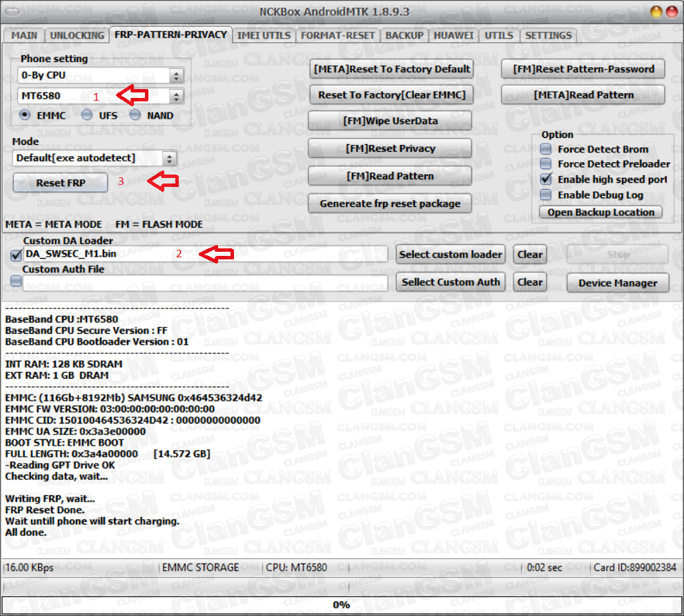Click the 0% progress bar
Image resolution: width=684 pixels, height=616 pixels.
tap(342, 604)
